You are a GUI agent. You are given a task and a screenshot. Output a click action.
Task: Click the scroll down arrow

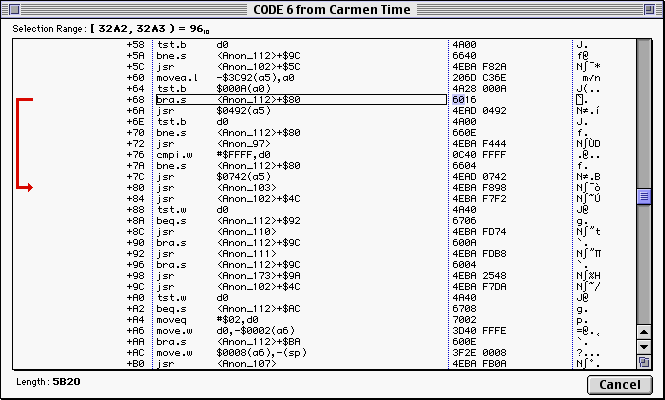click(x=645, y=348)
